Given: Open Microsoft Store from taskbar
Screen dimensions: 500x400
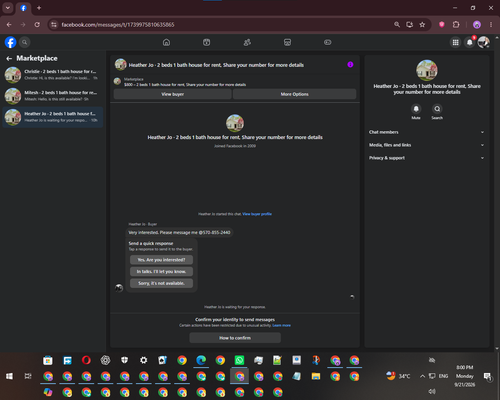Looking at the screenshot, I should 48,360.
